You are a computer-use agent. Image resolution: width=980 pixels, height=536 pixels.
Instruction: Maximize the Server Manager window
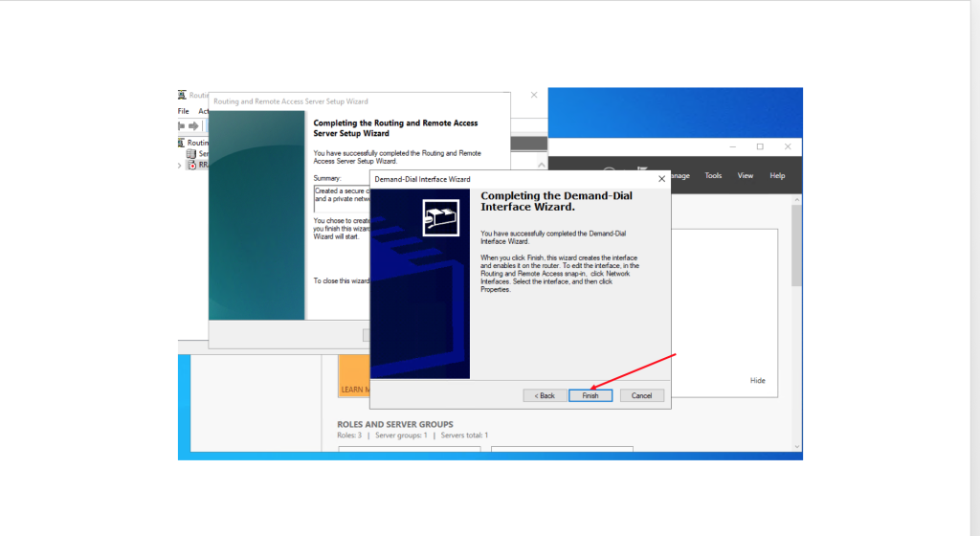click(x=760, y=146)
